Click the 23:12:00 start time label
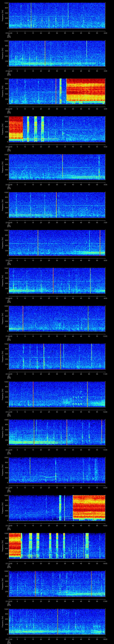The image size is (114, 644). [9, 450]
